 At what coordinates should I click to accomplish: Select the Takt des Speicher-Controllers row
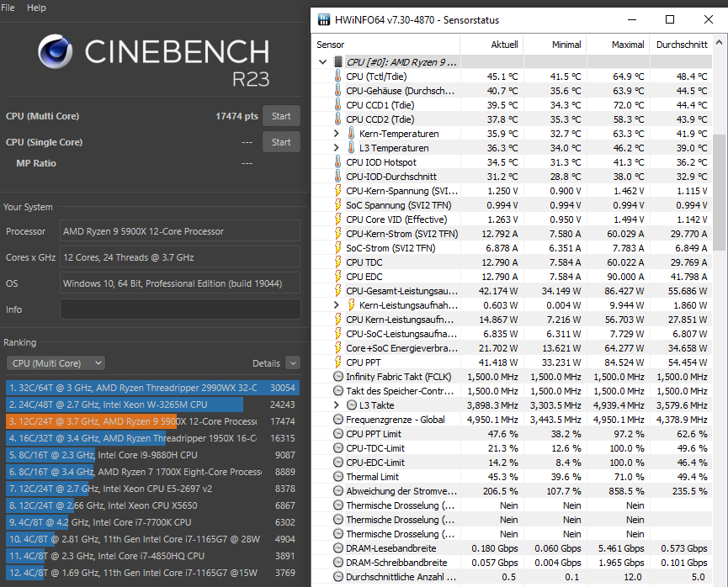(x=512, y=391)
